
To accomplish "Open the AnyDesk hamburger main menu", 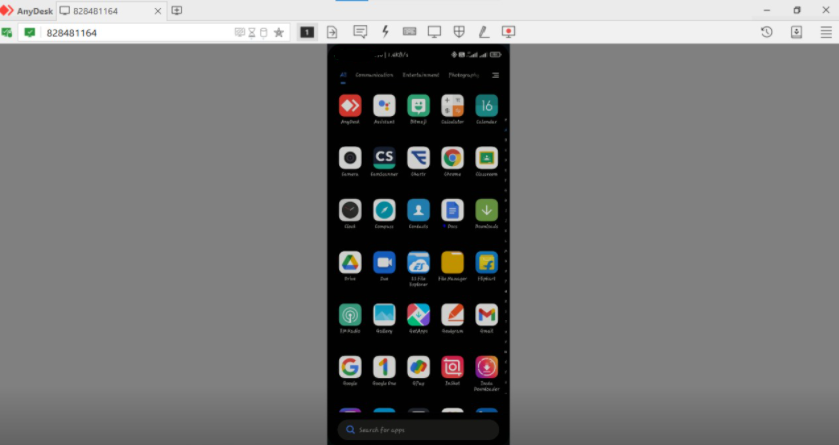I will click(x=826, y=32).
